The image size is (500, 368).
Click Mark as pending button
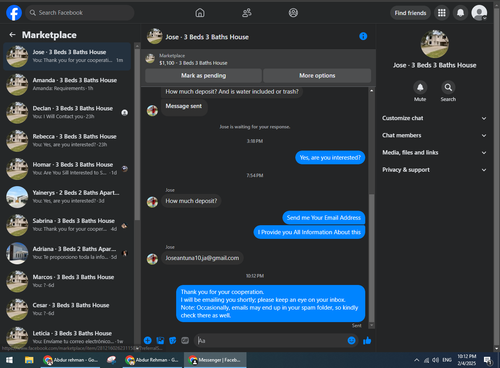coord(203,76)
